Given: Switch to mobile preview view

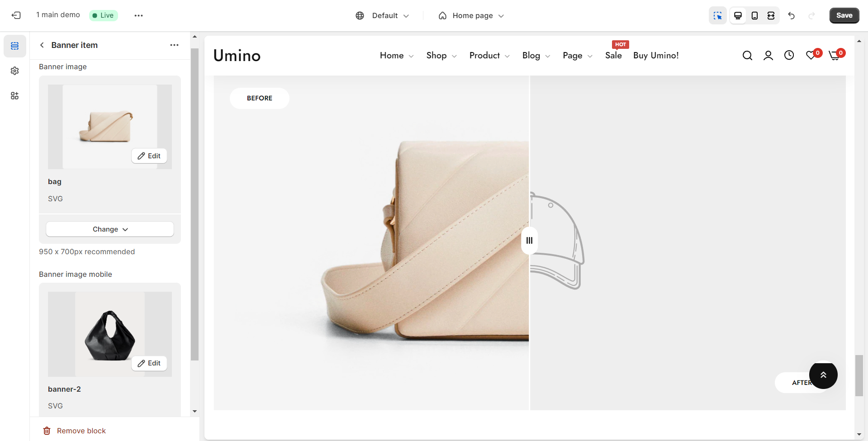Looking at the screenshot, I should coord(754,15).
